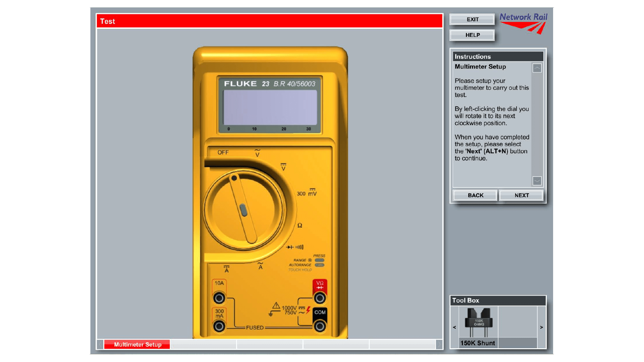Click the AC amps dial symbol
The height and width of the screenshot is (362, 644).
[x=260, y=266]
